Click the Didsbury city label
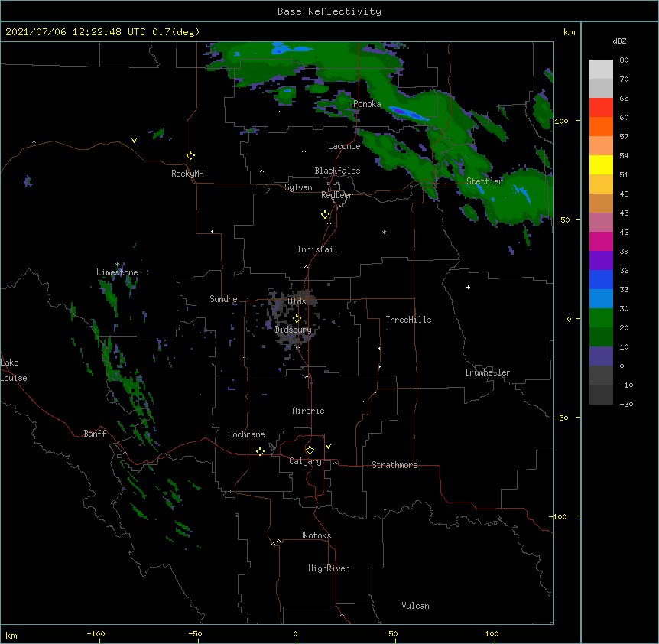The image size is (659, 644). [x=293, y=330]
